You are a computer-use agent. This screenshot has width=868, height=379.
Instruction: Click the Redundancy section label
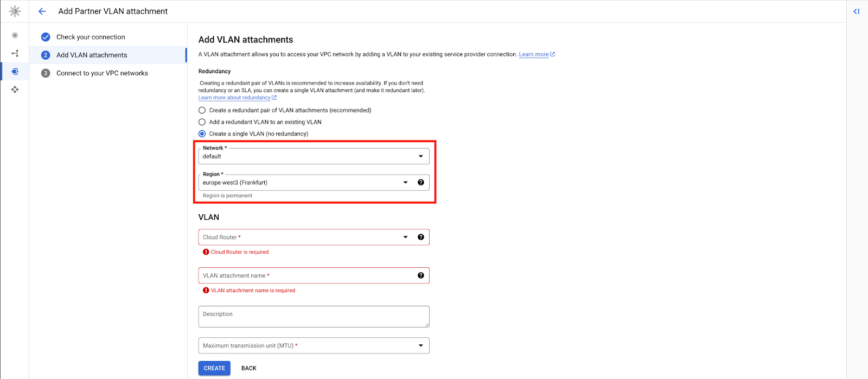[x=214, y=71]
